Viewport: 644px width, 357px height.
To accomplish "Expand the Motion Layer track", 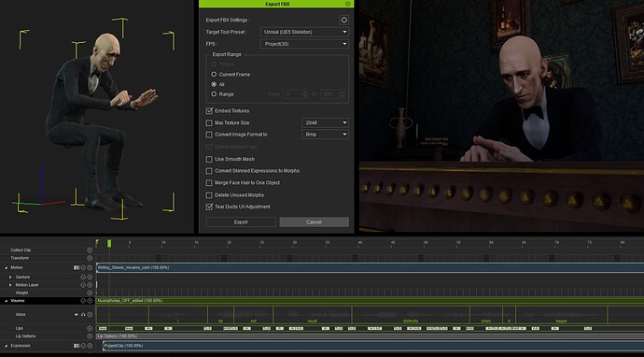I will pyautogui.click(x=10, y=285).
